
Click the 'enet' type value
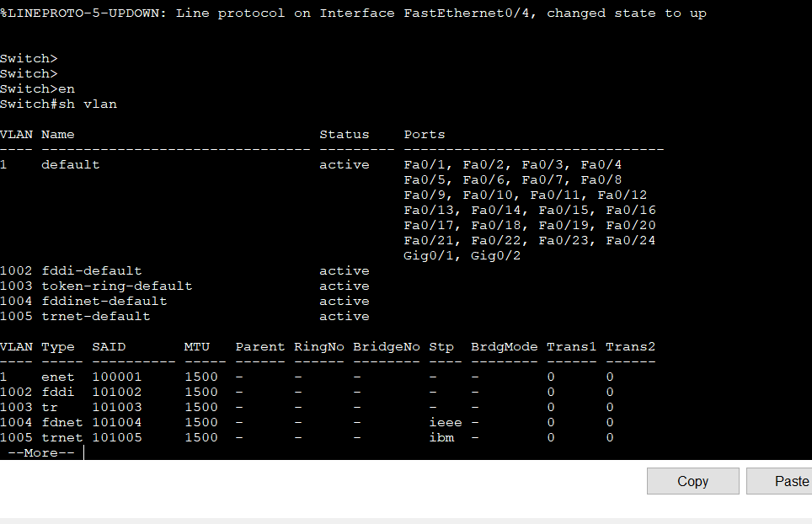pyautogui.click(x=58, y=377)
